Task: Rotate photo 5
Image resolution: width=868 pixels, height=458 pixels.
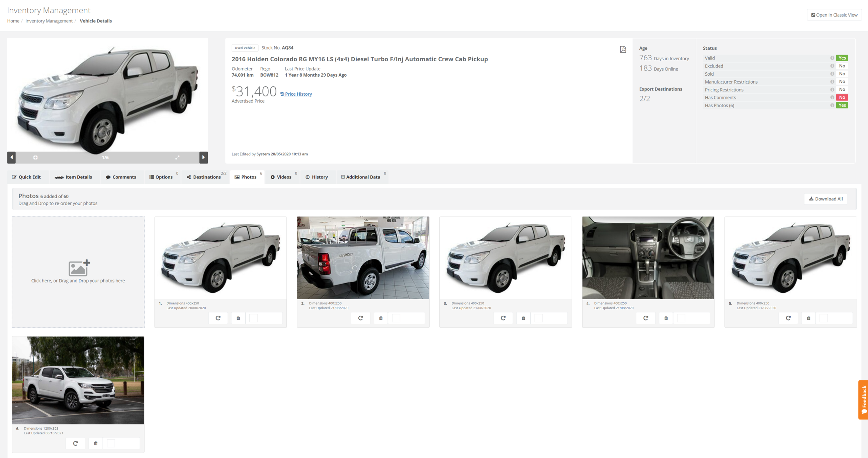Action: coord(788,318)
